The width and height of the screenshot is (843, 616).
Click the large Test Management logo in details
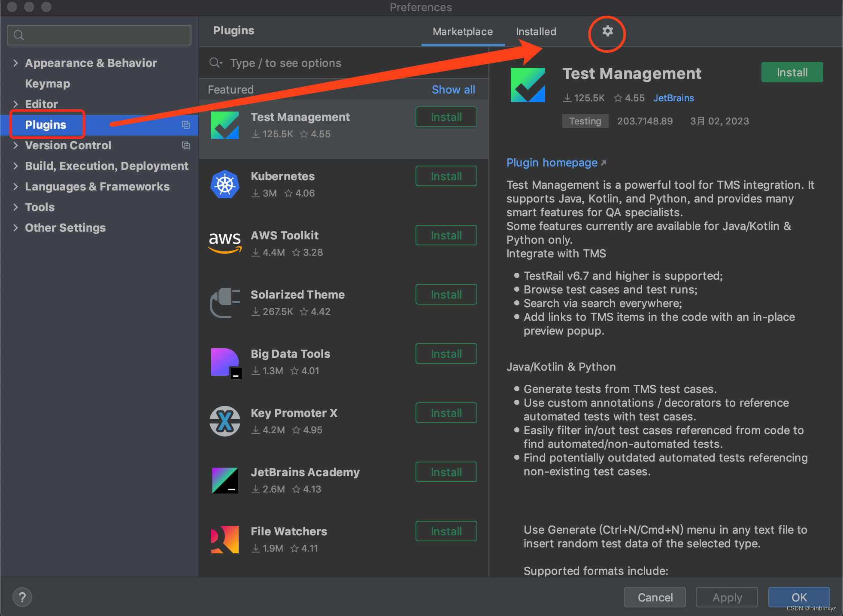[x=528, y=85]
